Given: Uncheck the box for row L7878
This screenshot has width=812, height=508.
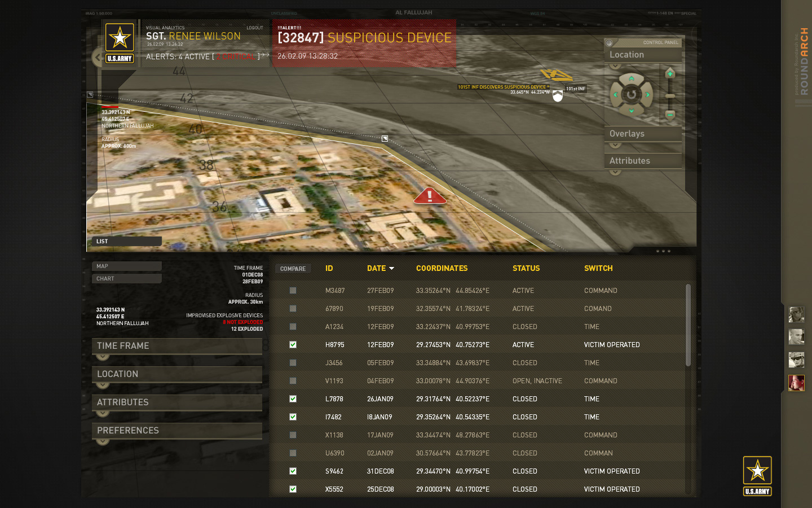Looking at the screenshot, I should 293,398.
